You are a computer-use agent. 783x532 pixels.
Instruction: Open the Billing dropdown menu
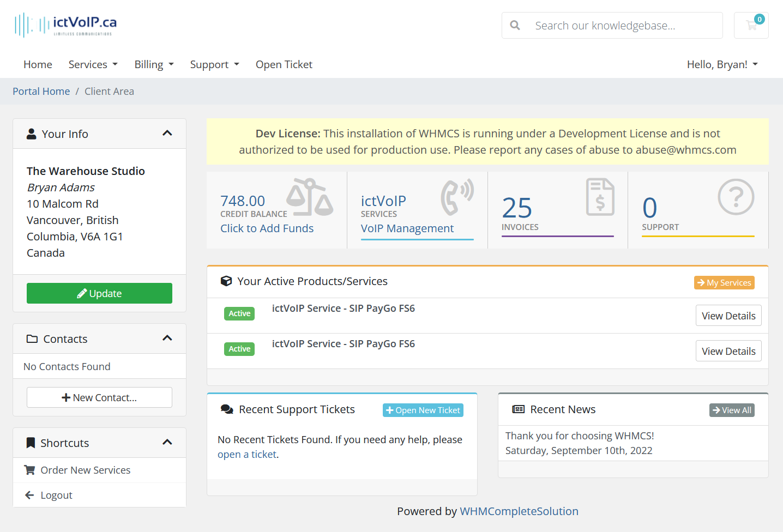click(x=154, y=64)
